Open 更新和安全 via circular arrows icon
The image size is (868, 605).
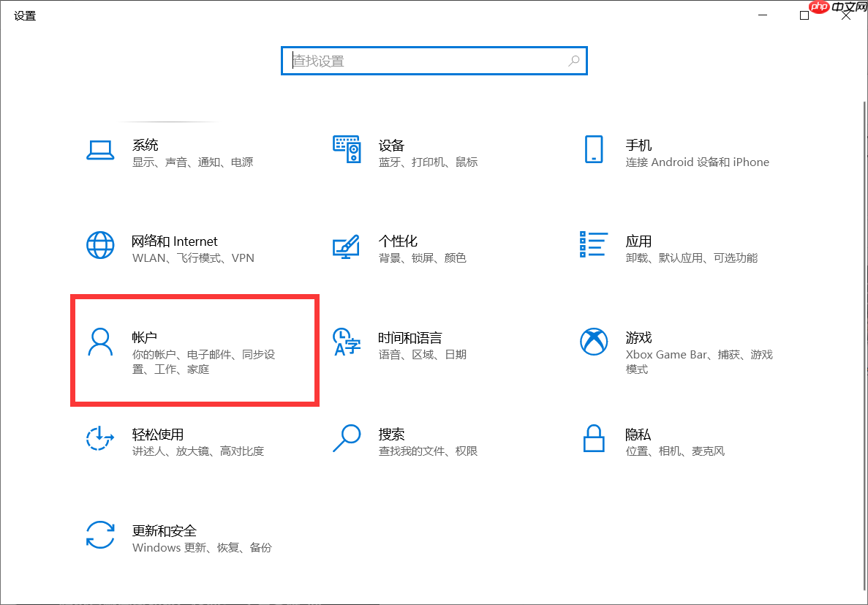click(100, 538)
